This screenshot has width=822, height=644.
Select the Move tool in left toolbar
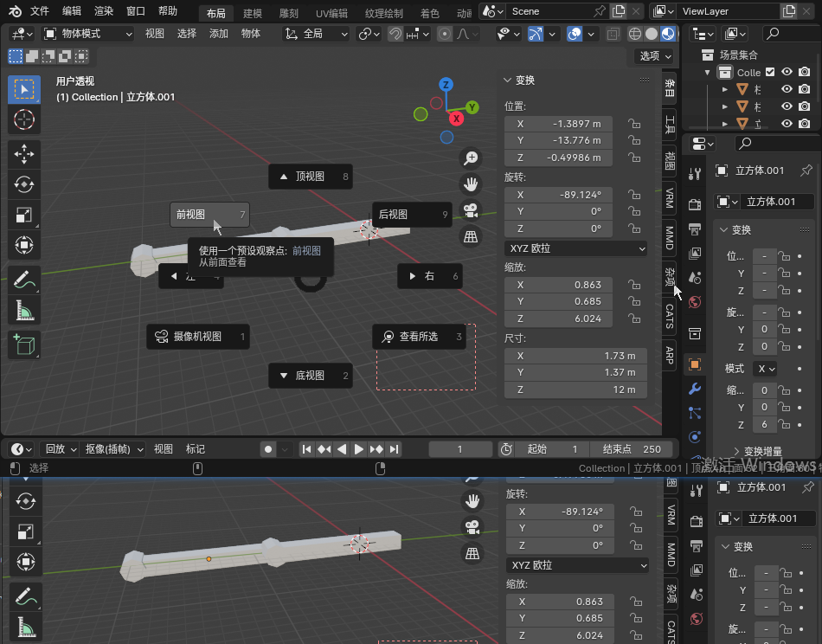click(24, 154)
